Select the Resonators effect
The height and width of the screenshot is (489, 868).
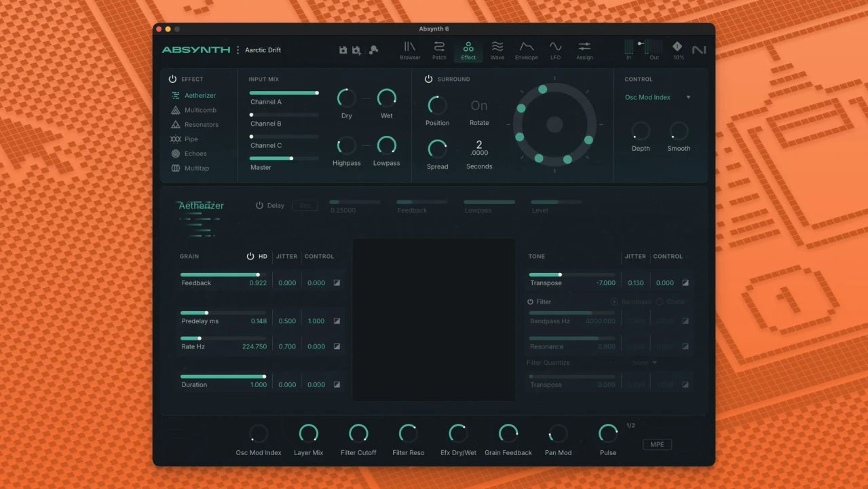pos(195,125)
